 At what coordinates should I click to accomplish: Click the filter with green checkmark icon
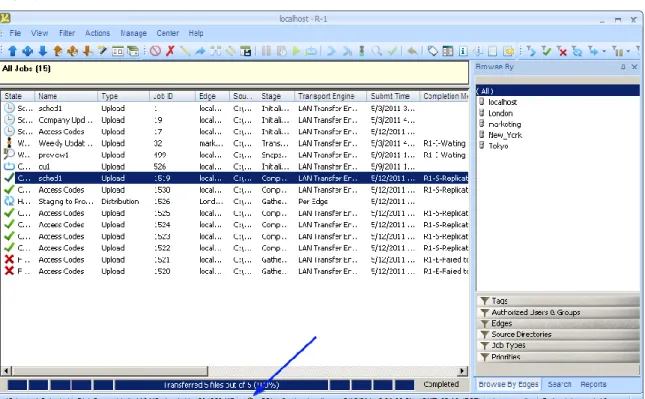click(x=546, y=51)
